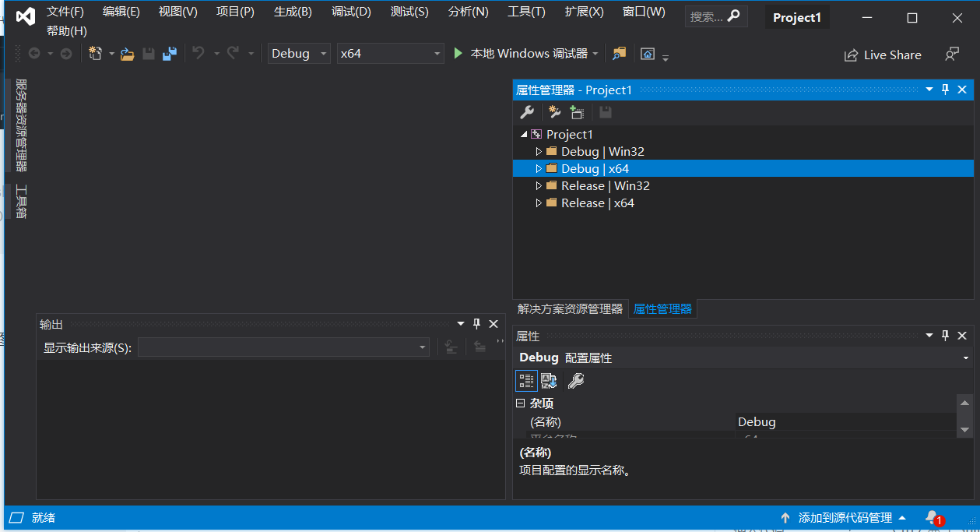Click the property pages wrench icon in 属性 panel

tap(576, 381)
